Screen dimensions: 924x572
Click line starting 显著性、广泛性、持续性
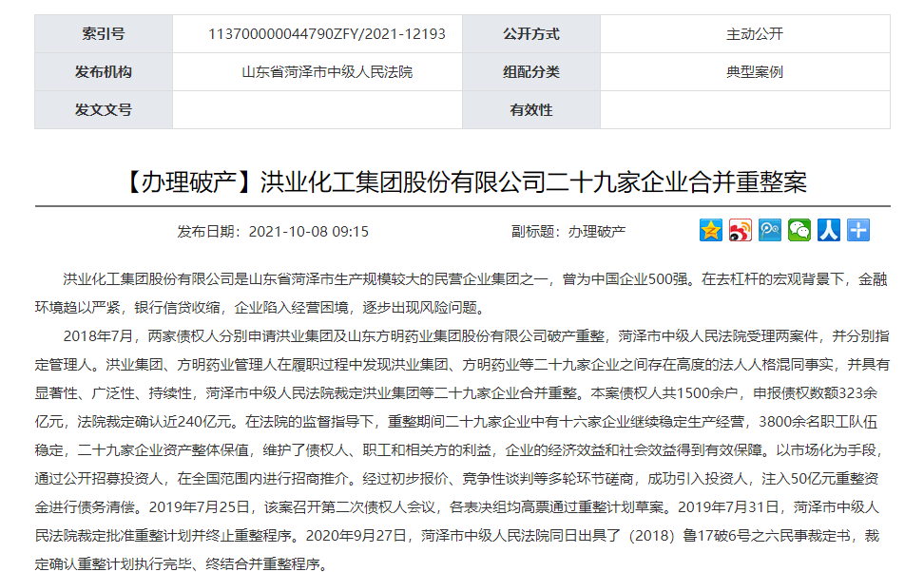(456, 393)
